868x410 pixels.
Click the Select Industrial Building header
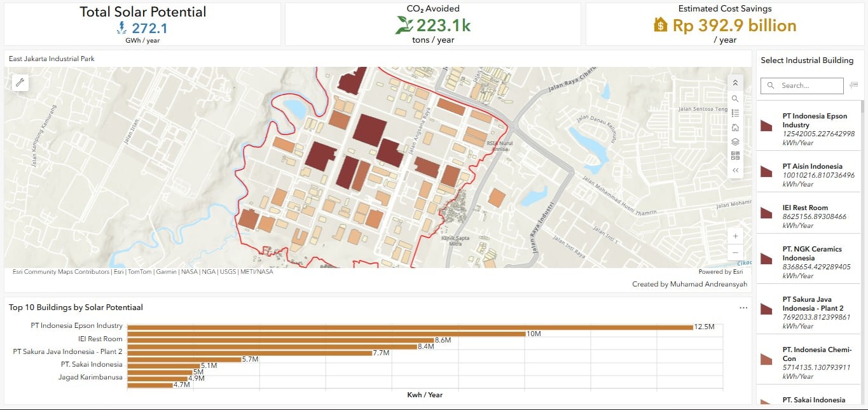[807, 60]
